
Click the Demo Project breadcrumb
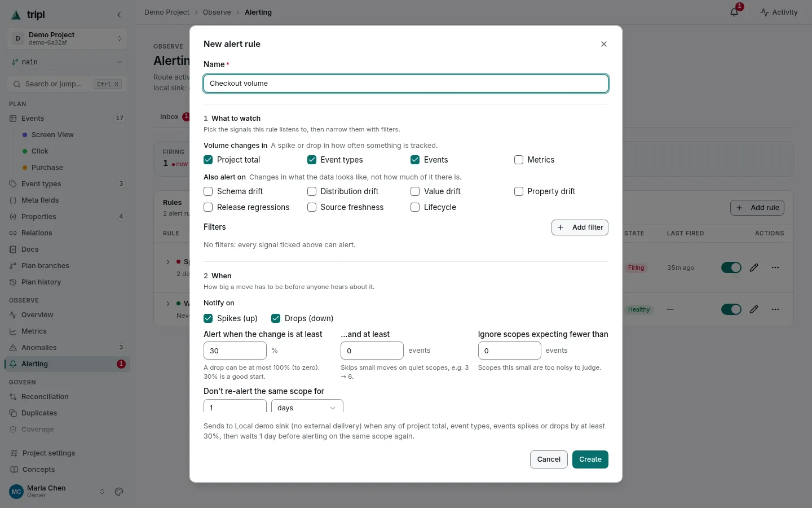(x=167, y=12)
